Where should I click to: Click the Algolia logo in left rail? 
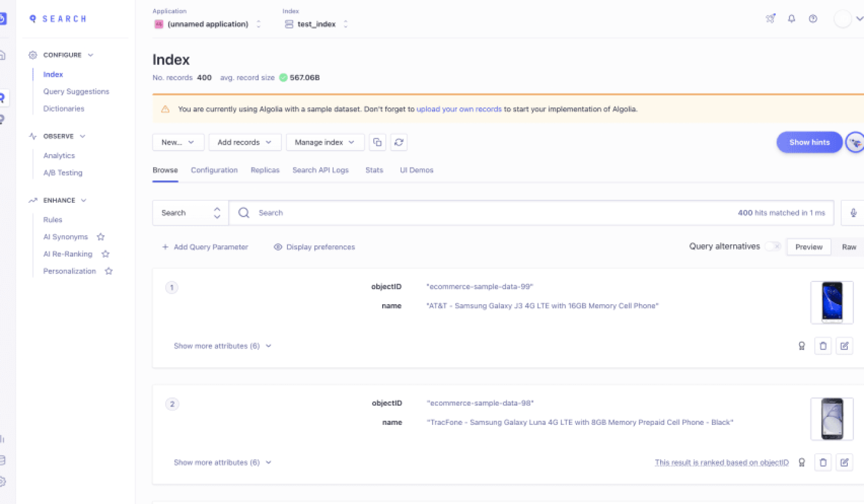point(2,19)
